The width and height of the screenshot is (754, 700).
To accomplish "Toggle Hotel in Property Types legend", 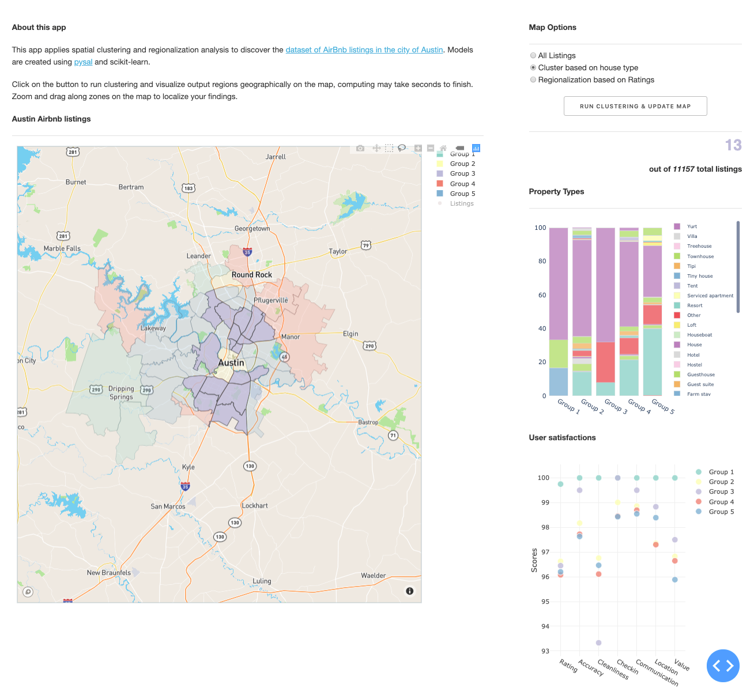I will (x=693, y=355).
